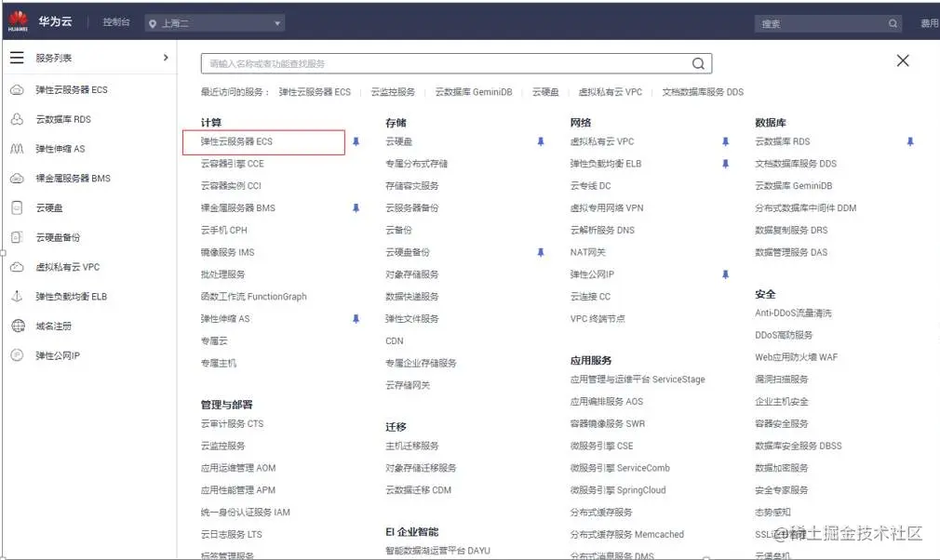
Task: Click the location pin icon beside 上海二
Action: (x=153, y=24)
